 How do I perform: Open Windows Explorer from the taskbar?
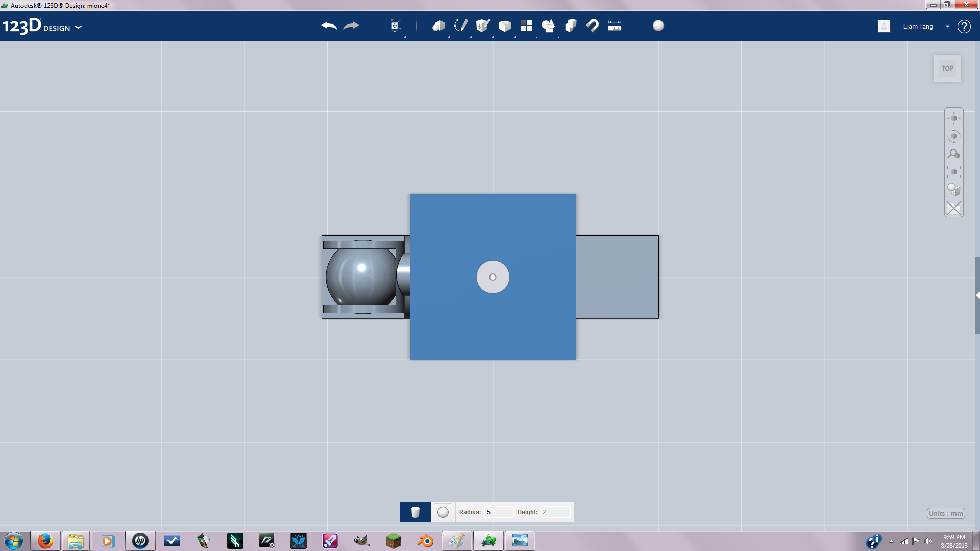76,541
